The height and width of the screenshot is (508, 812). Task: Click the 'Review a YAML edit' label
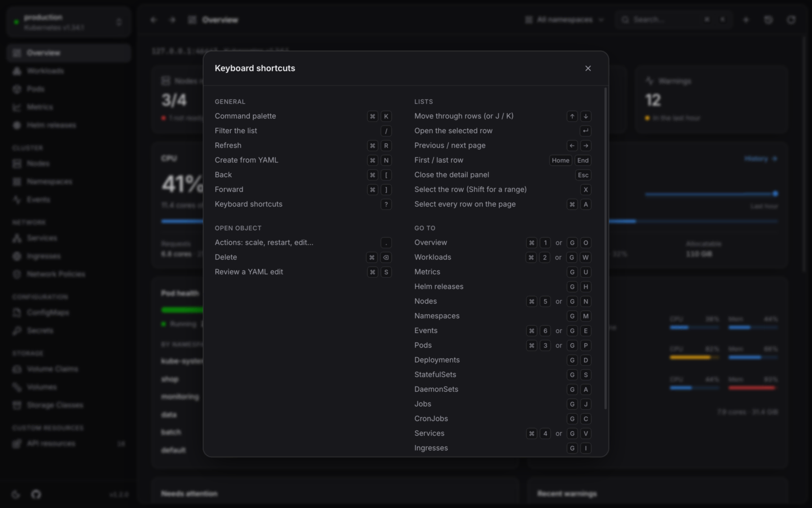click(x=249, y=272)
